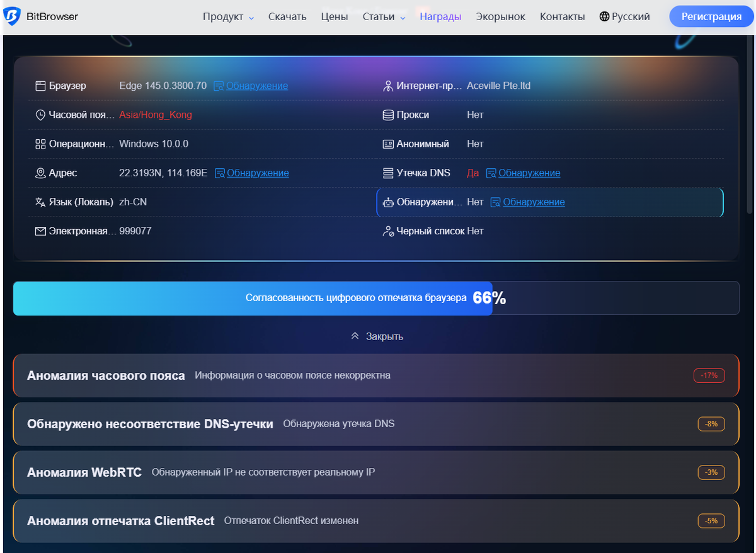This screenshot has width=756, height=553.
Task: Open the Экорынок menu item
Action: point(501,17)
